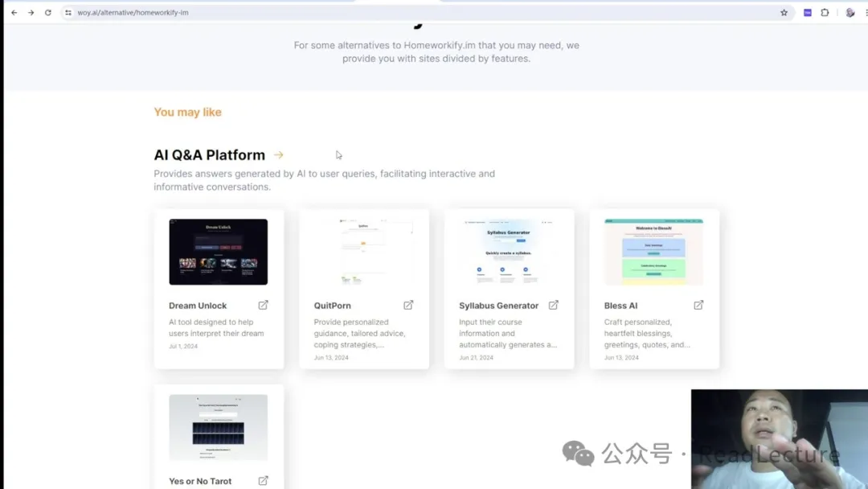Open Yes or No Tarot external link icon
The height and width of the screenshot is (489, 868).
(x=263, y=480)
